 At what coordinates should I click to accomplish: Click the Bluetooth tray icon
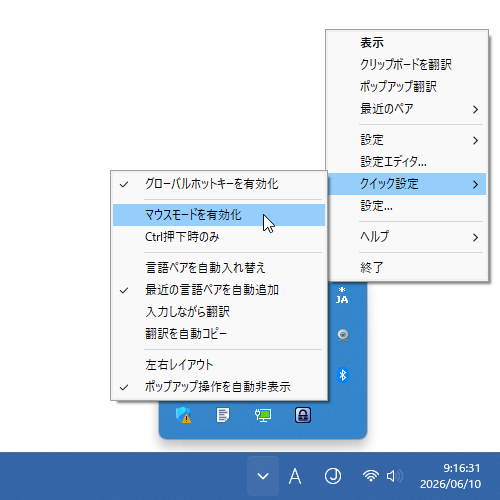coord(343,375)
